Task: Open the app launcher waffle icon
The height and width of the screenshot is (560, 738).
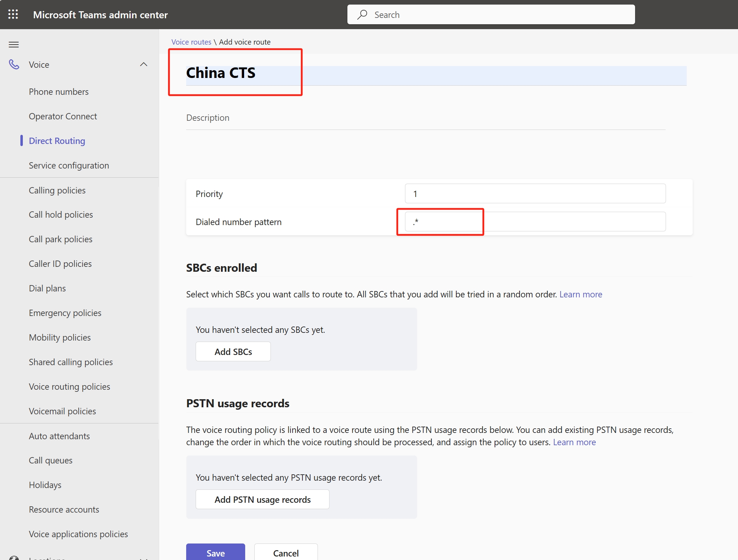Action: click(13, 14)
